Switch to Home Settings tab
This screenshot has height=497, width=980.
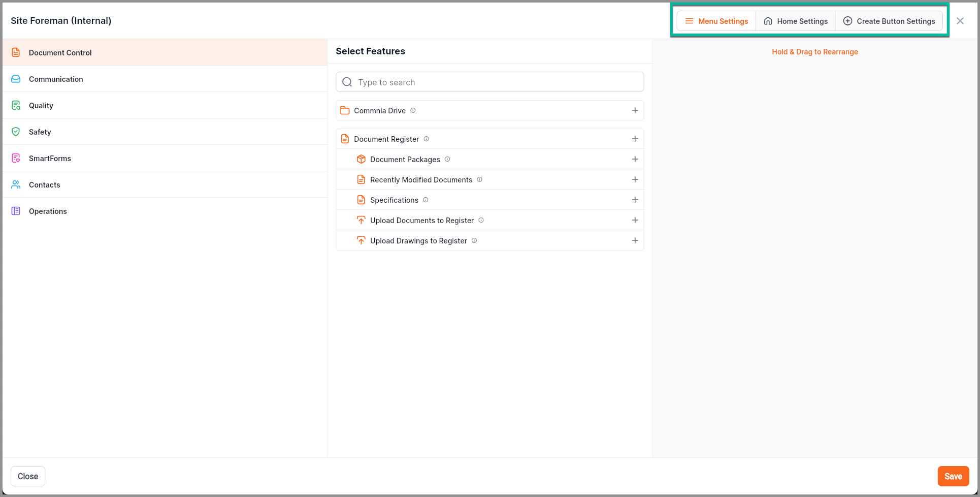click(x=796, y=21)
